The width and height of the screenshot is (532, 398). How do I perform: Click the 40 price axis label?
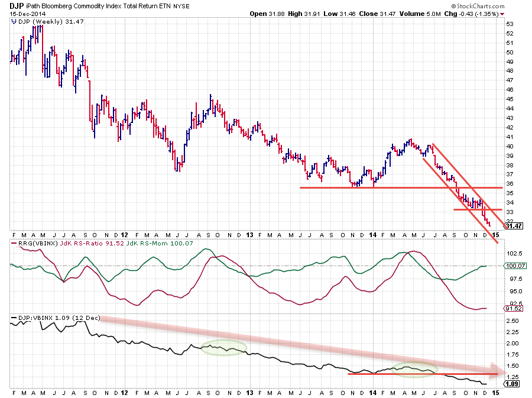510,147
